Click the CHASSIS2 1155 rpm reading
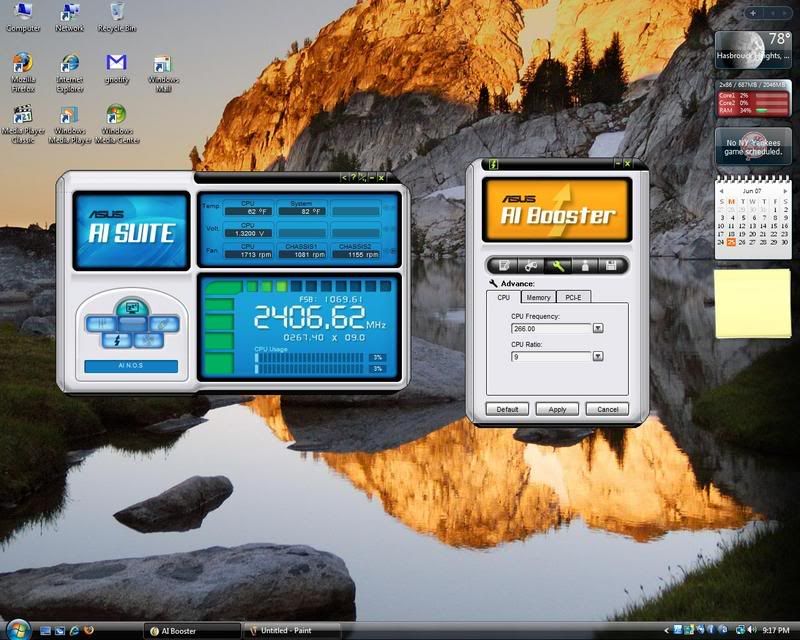800x640 pixels. coord(356,254)
